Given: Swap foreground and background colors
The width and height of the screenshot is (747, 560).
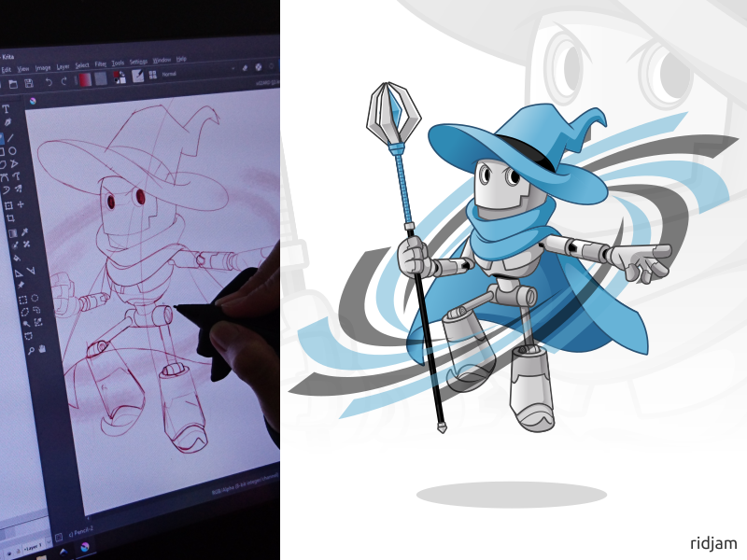Looking at the screenshot, I should pos(122,72).
